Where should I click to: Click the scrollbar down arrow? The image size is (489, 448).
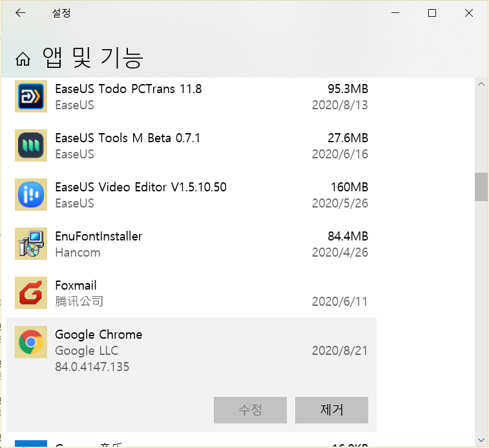[x=481, y=440]
